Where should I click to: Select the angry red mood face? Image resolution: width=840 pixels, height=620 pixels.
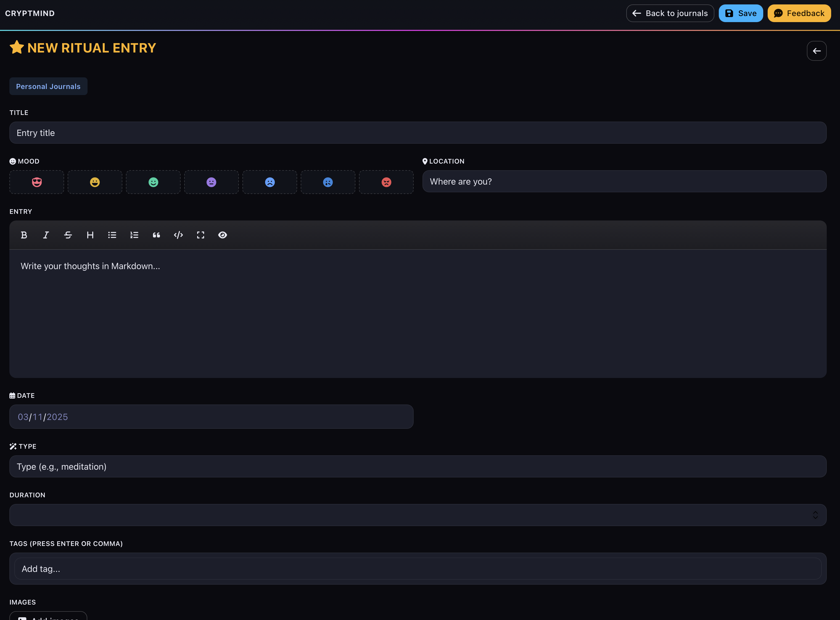tap(386, 182)
